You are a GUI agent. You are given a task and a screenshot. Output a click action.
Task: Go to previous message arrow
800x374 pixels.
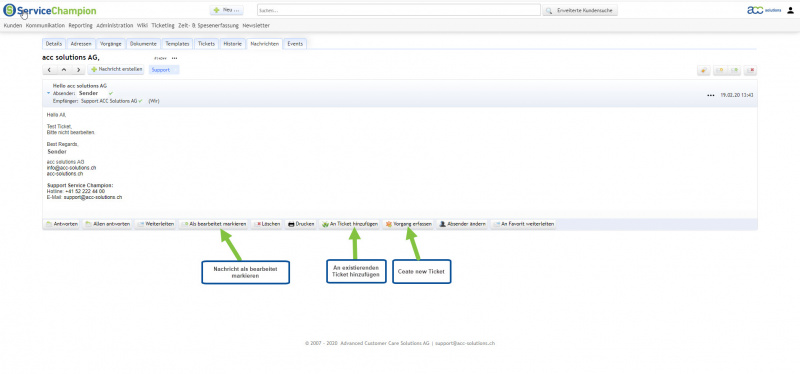tap(49, 70)
